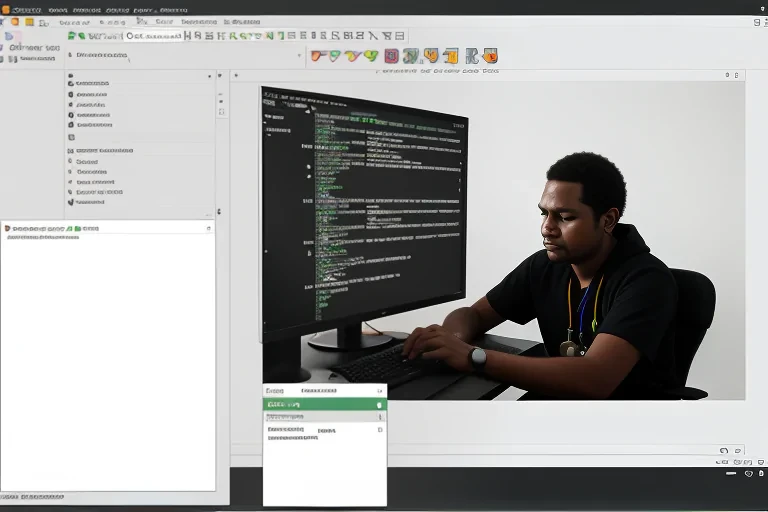768x512 pixels.
Task: Click the curved arrow icon below the photo
Action: [724, 450]
